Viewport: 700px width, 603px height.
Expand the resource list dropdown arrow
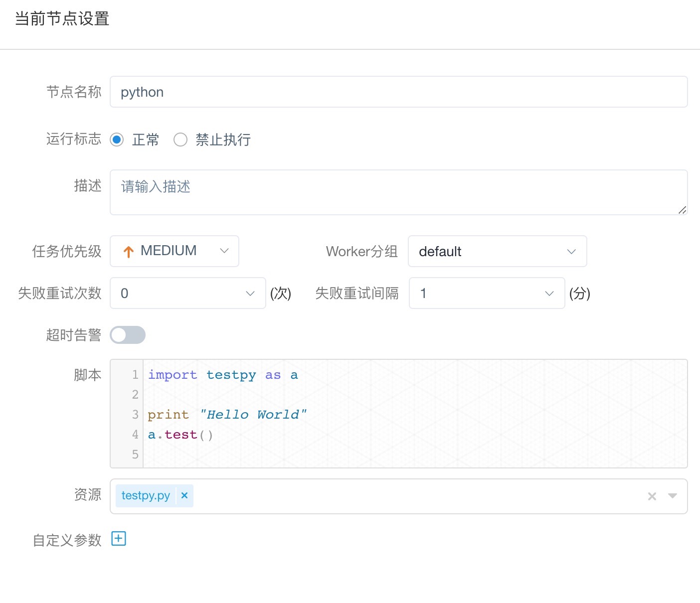click(673, 496)
